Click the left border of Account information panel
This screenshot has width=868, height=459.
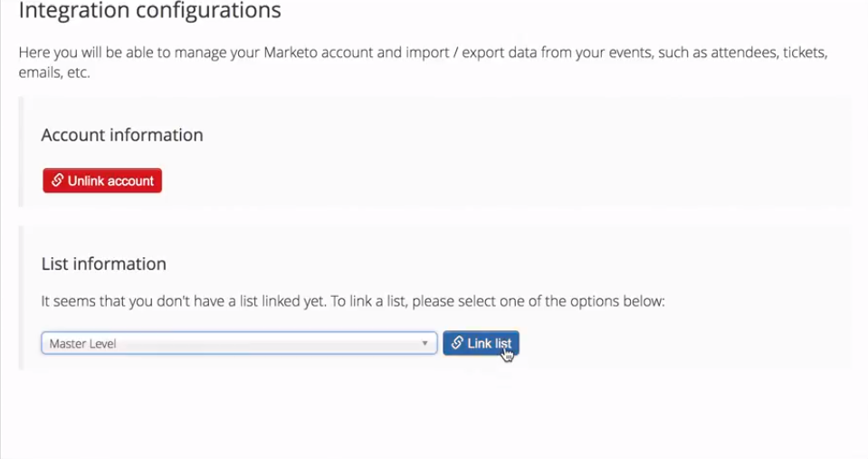pos(21,152)
